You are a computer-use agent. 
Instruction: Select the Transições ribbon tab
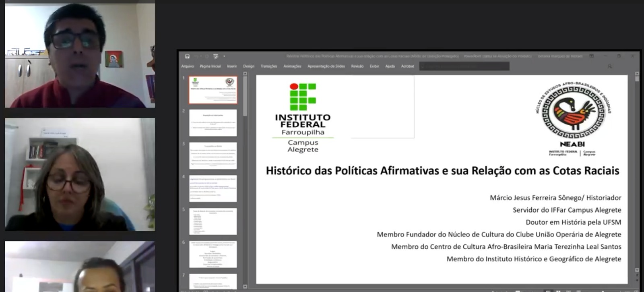pos(269,66)
